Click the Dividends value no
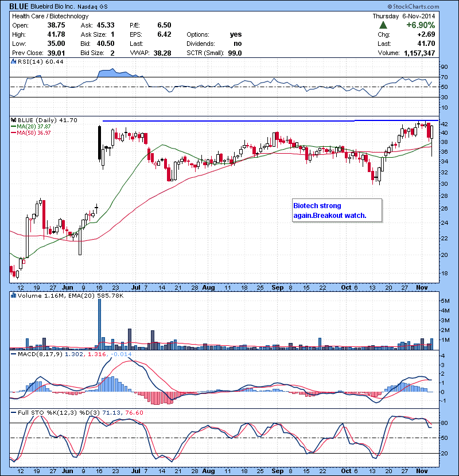 (238, 44)
